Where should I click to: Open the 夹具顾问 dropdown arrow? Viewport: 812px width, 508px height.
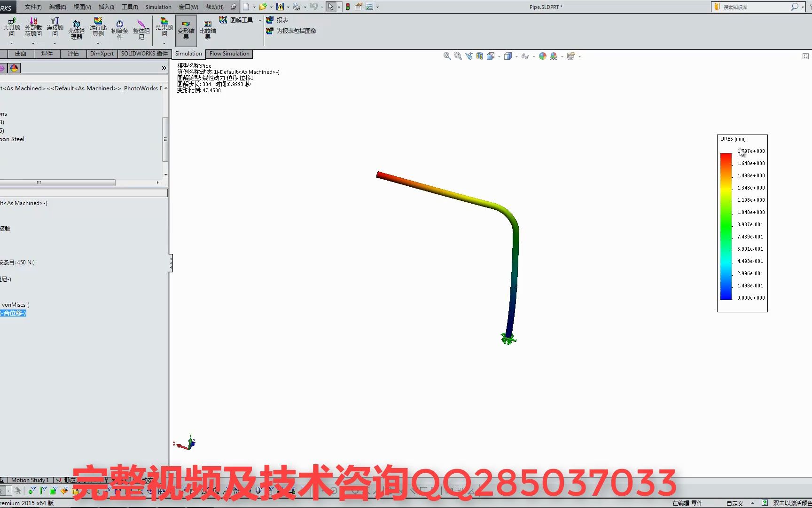[x=12, y=44]
